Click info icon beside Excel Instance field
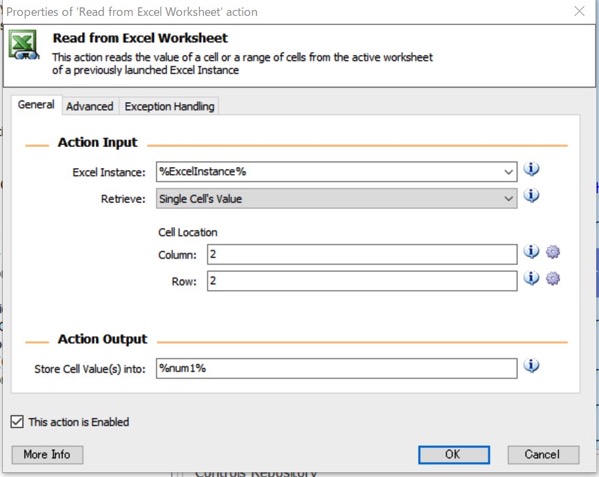This screenshot has width=599, height=477. pos(531,168)
